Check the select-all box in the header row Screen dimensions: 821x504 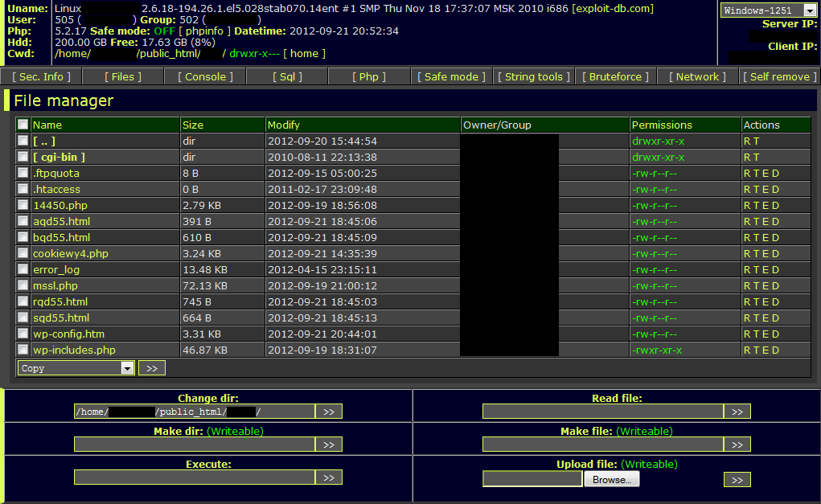pos(23,125)
